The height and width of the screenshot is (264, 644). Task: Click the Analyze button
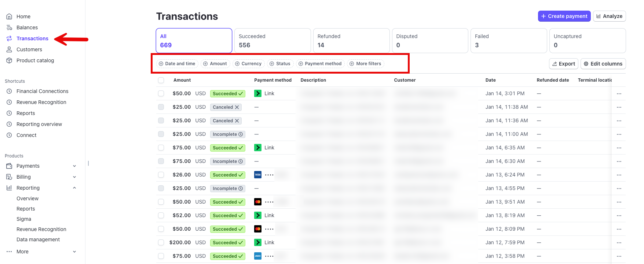coord(609,16)
